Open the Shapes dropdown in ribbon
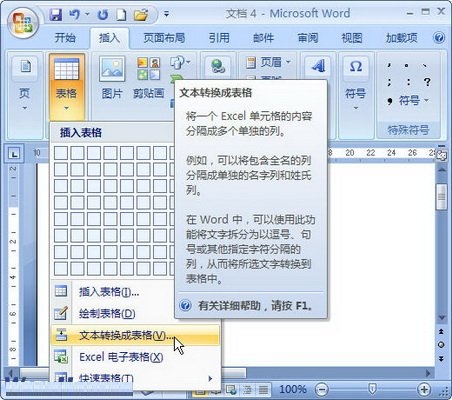 point(180,62)
